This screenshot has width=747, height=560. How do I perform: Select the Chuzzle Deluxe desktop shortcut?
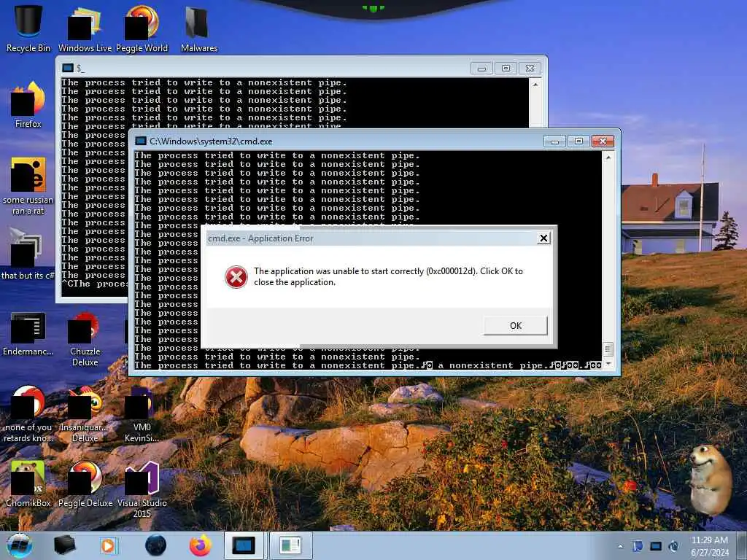pos(85,338)
